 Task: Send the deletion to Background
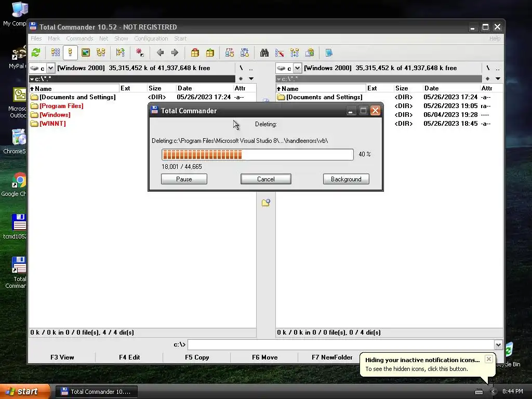click(x=346, y=179)
